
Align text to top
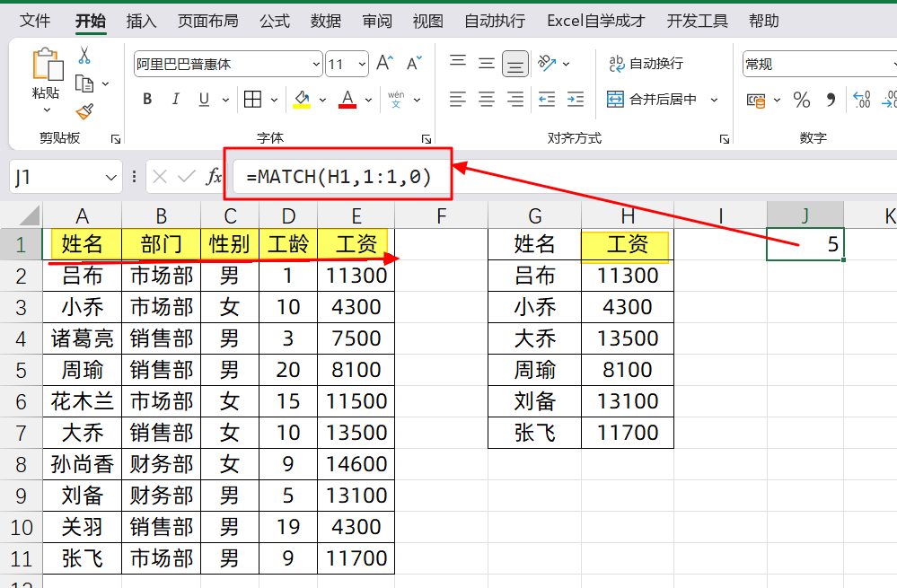pyautogui.click(x=458, y=61)
